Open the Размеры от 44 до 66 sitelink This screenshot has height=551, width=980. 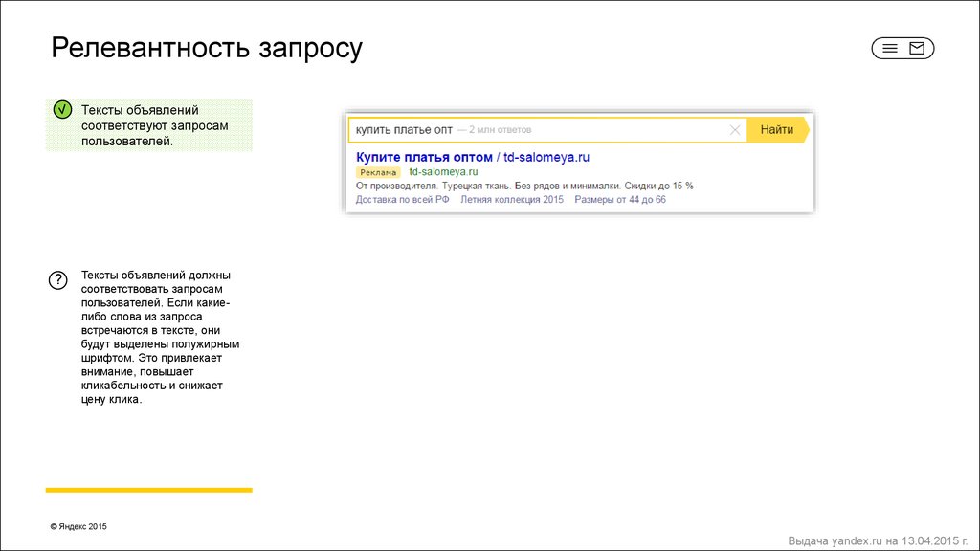619,200
